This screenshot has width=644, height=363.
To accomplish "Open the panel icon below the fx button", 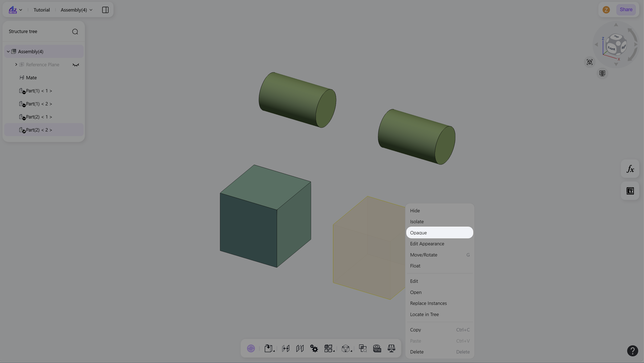I will 630,191.
